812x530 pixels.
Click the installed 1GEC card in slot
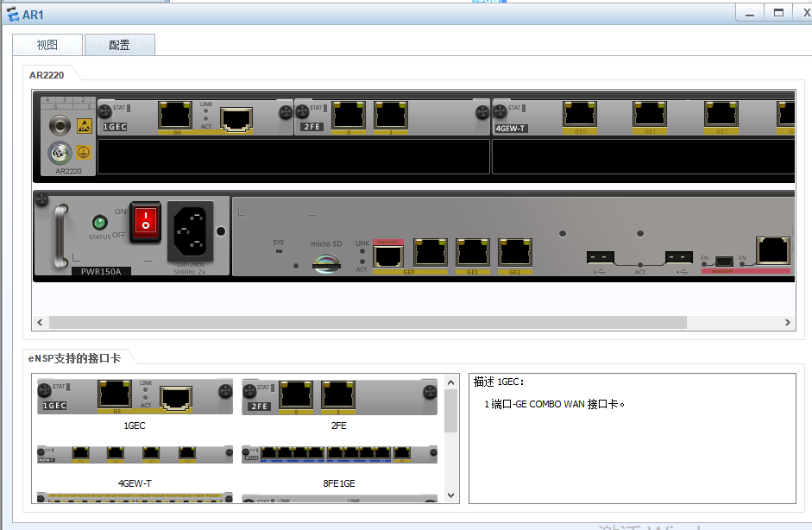click(x=195, y=117)
